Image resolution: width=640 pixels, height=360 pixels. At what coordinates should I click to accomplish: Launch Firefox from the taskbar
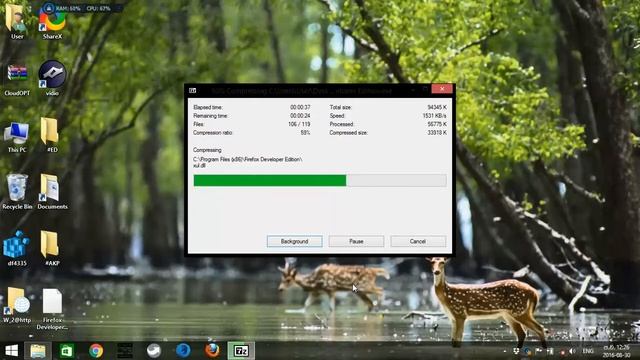[x=212, y=351]
